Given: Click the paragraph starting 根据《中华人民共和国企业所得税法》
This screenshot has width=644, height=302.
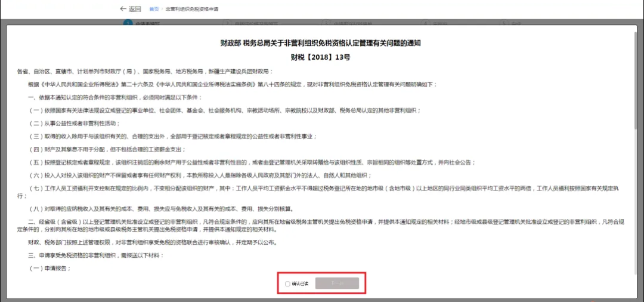Looking at the screenshot, I should (x=233, y=84).
